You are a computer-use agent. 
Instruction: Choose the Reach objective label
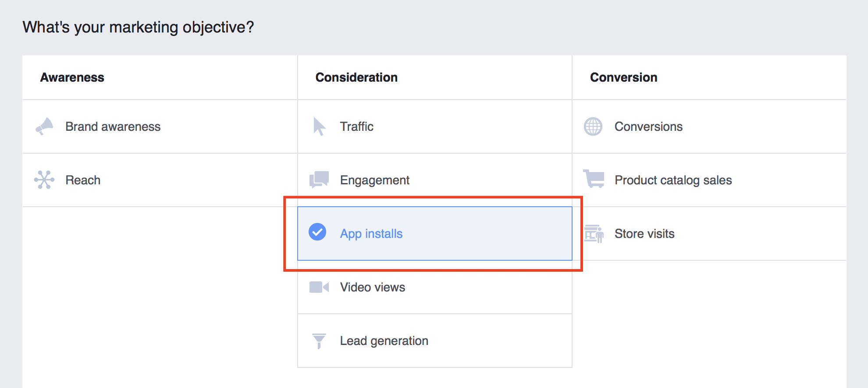[x=83, y=180]
